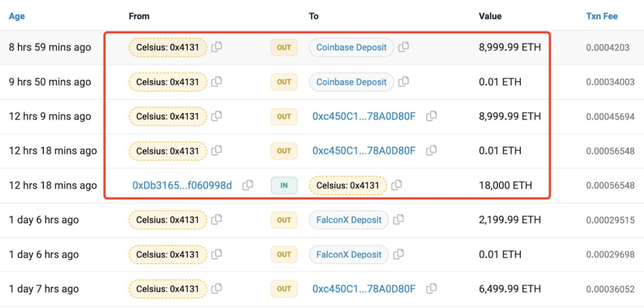
Task: Open sender address 0xDb3165...f060998d
Action: [182, 185]
